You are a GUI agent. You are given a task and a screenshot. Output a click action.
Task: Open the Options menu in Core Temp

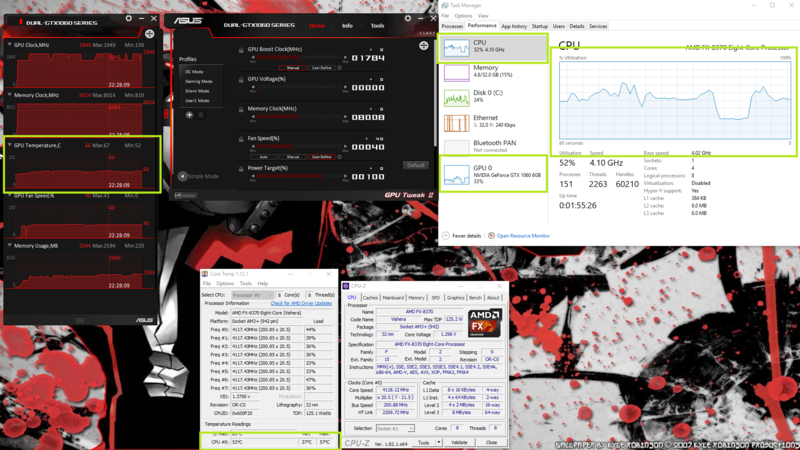[225, 283]
